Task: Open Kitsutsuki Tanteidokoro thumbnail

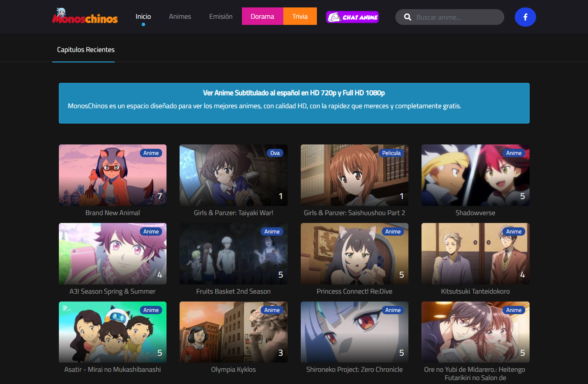Action: [x=476, y=254]
